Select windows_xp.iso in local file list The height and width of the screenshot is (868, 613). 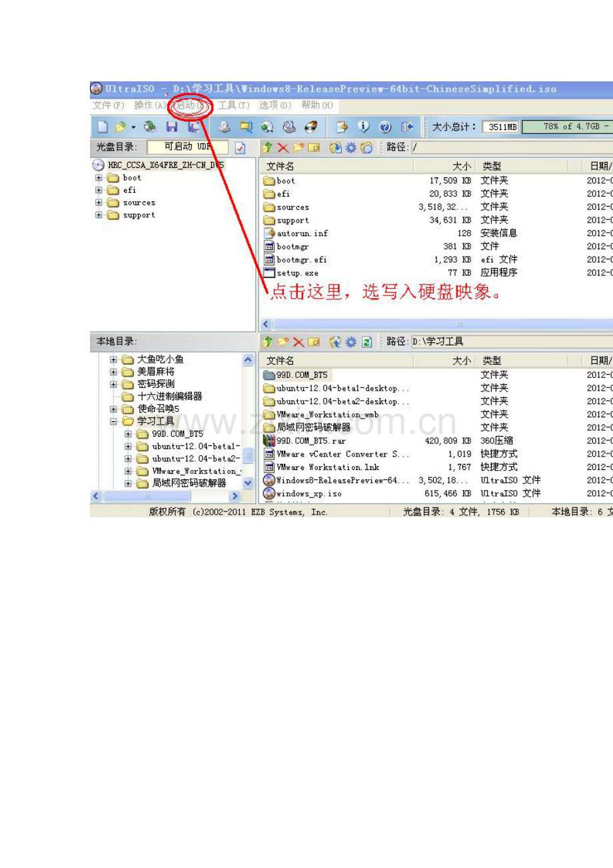(308, 494)
